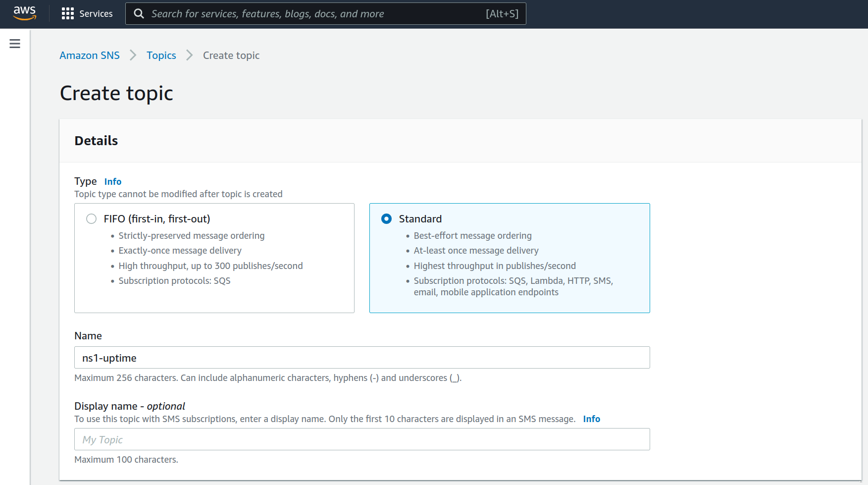868x485 pixels.
Task: Select the Standard topic type radio
Action: (x=387, y=218)
